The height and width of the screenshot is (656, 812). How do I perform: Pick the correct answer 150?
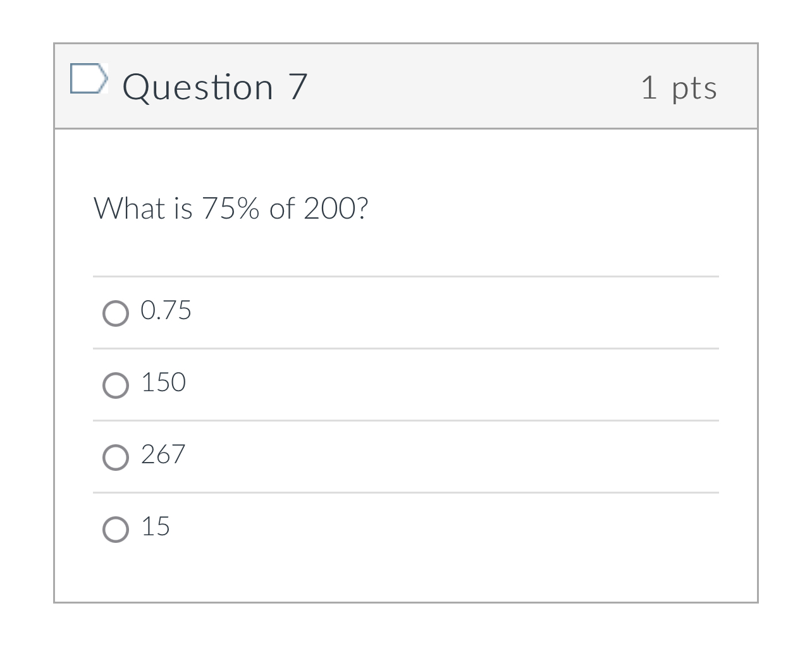[116, 386]
